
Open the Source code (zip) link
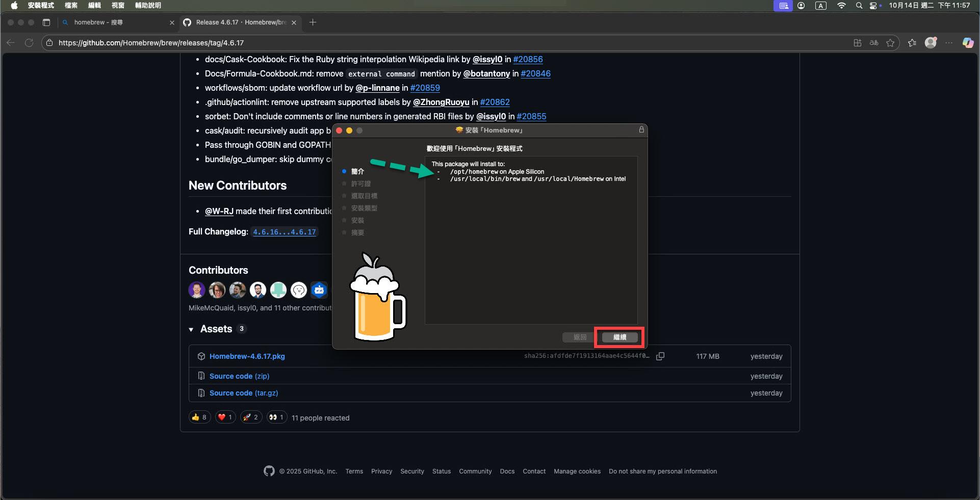coord(239,376)
